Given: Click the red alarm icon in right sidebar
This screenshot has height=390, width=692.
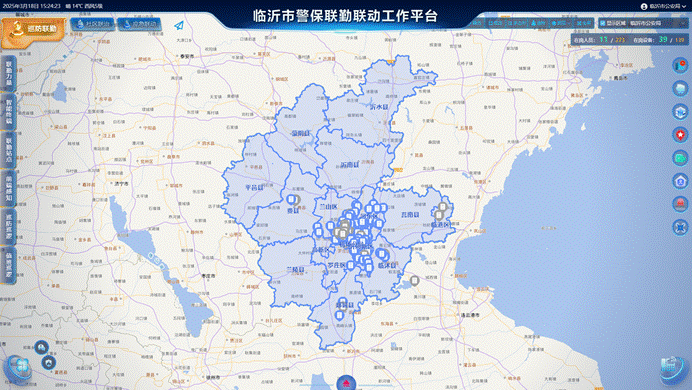Looking at the screenshot, I should pos(680,204).
